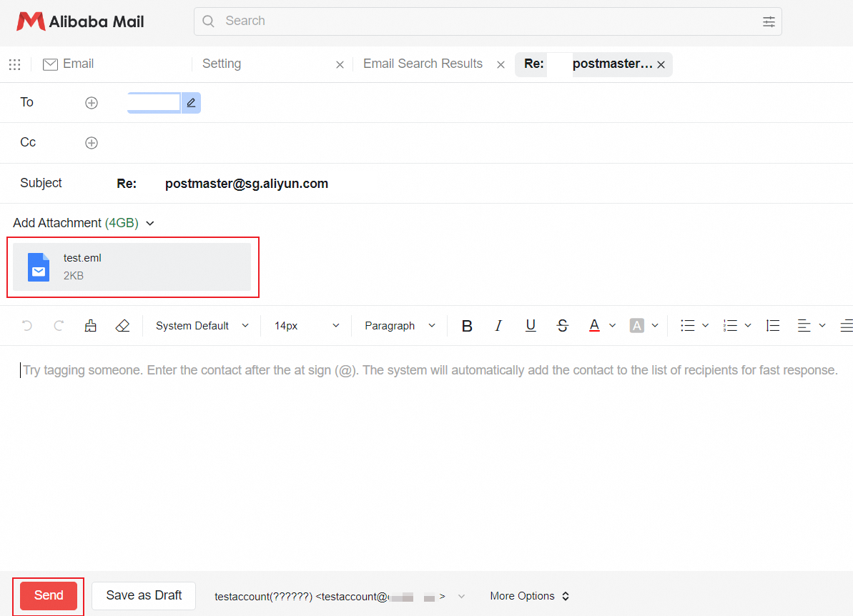Click the 2KB attachment size text
This screenshot has height=616, width=853.
(x=74, y=276)
